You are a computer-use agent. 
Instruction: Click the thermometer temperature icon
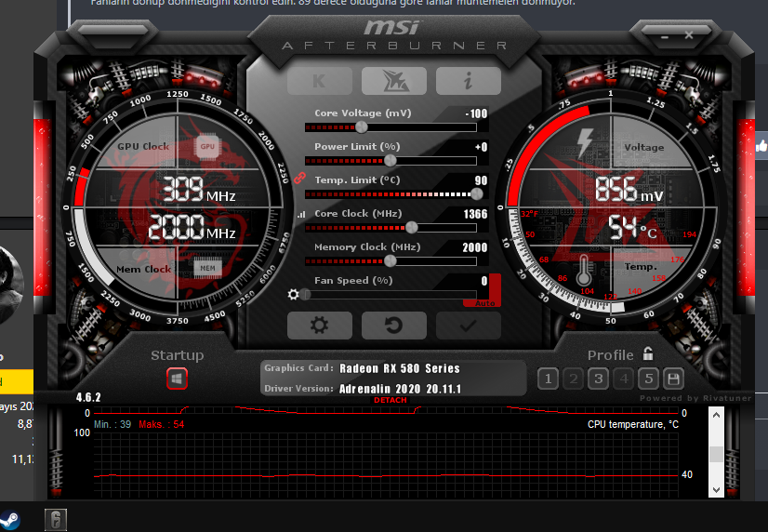coord(583,270)
